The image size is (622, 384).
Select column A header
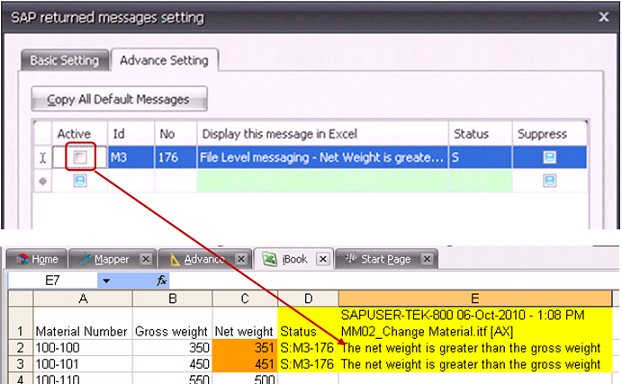coord(83,298)
